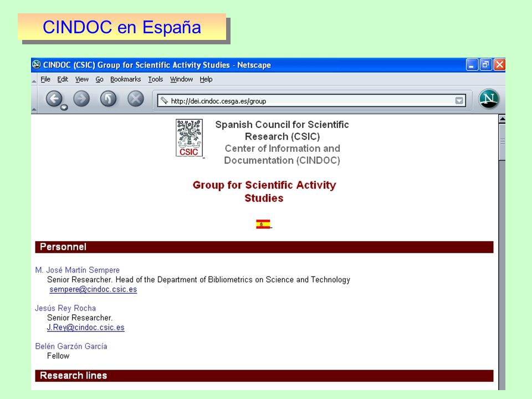Open the View menu
Screen dimensions: 532x399
(82, 79)
